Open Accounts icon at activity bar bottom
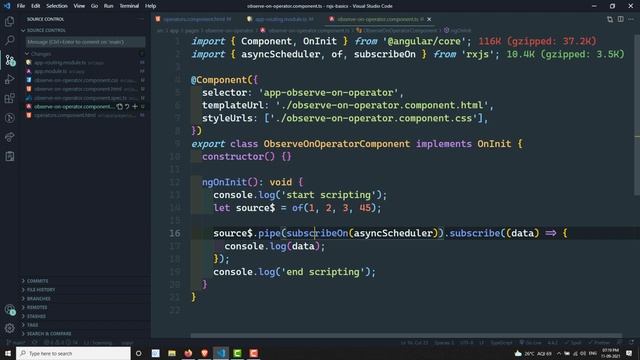 (10, 310)
